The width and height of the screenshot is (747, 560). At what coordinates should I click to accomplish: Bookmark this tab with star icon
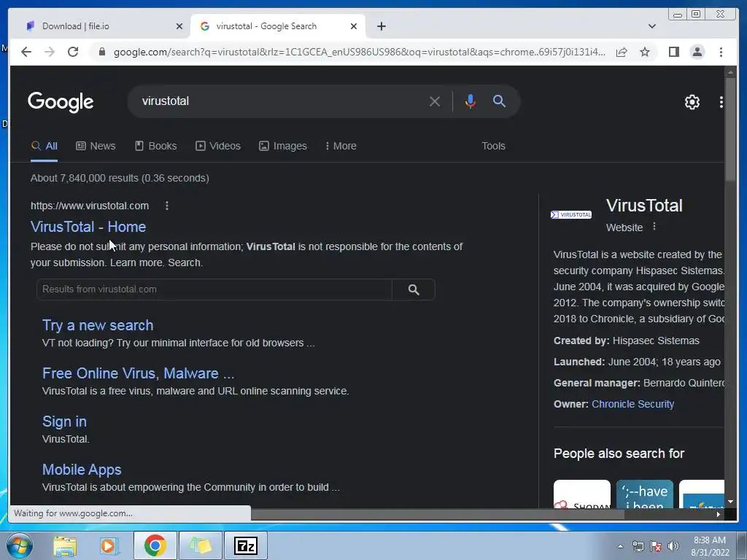[645, 52]
